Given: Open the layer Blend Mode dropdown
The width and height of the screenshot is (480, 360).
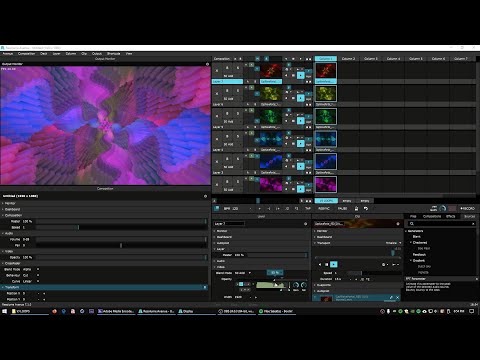Looking at the screenshot, I should pyautogui.click(x=243, y=273).
